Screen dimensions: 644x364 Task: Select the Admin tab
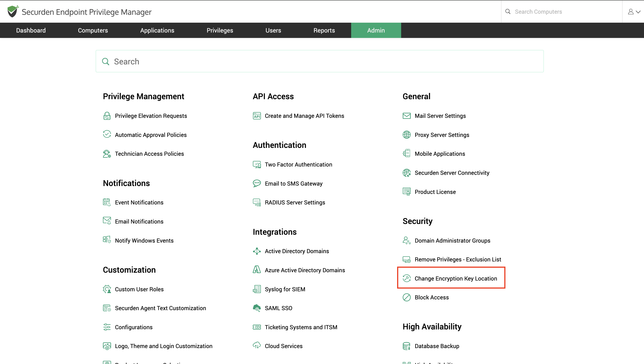coord(376,30)
